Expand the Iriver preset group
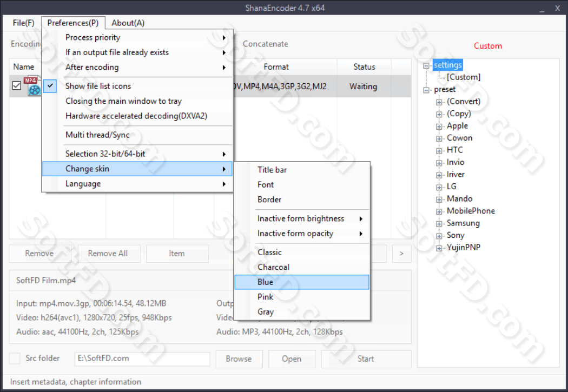 point(439,175)
